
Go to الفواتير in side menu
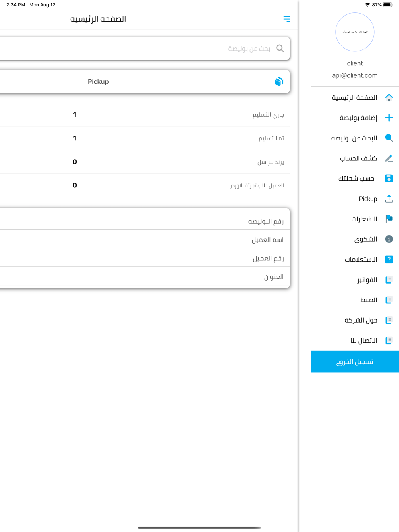click(x=355, y=280)
